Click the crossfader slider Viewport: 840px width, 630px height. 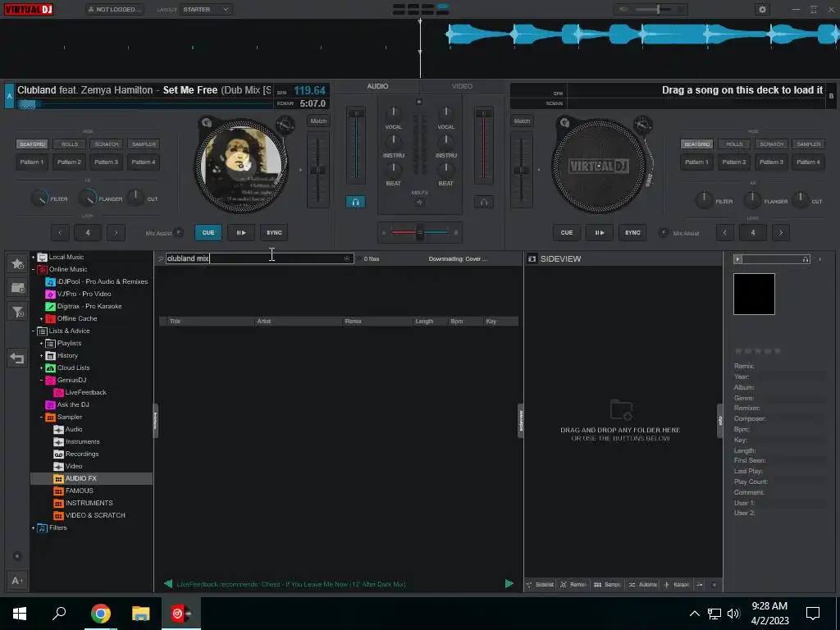click(x=419, y=232)
